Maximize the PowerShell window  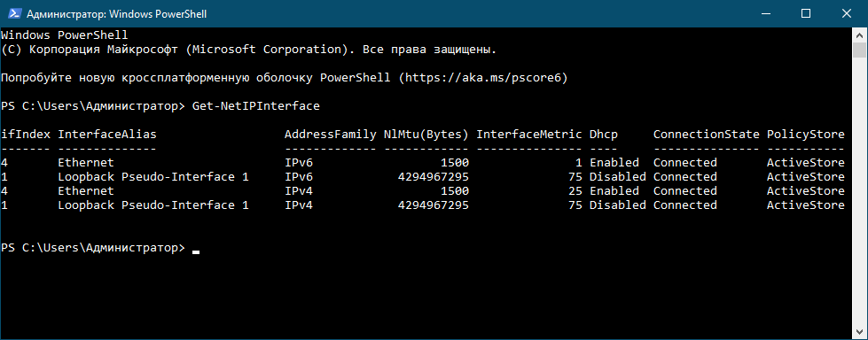tap(806, 14)
